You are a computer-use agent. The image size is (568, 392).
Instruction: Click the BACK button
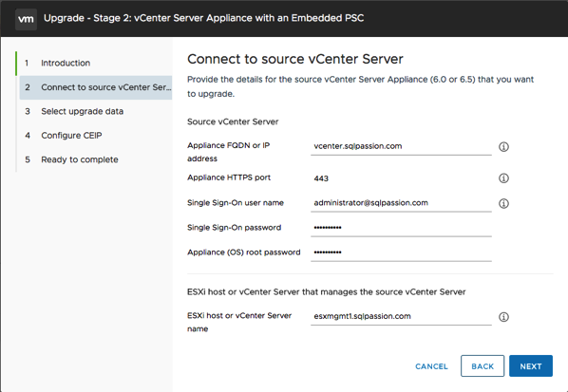pyautogui.click(x=483, y=366)
